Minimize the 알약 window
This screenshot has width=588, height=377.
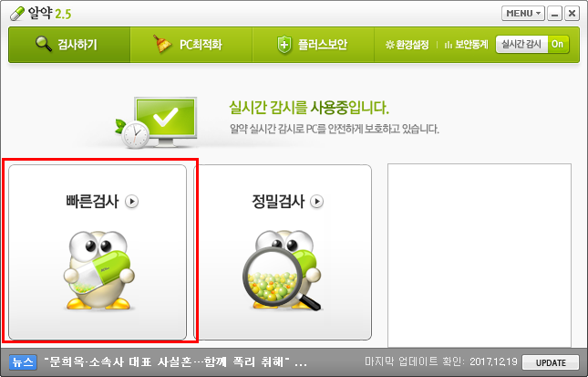(554, 14)
